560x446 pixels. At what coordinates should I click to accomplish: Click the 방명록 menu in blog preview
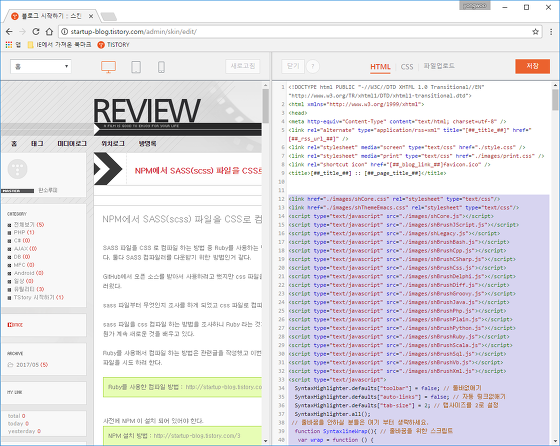tap(147, 144)
